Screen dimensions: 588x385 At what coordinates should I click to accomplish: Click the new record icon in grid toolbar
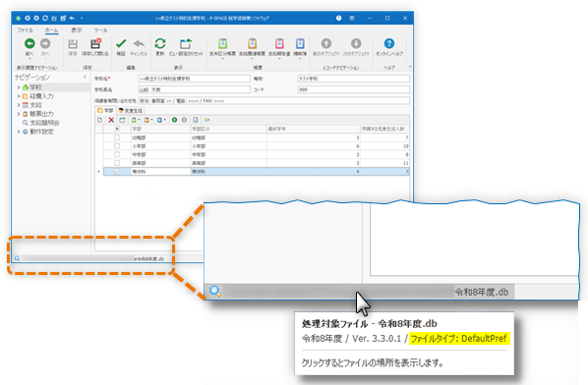click(99, 120)
